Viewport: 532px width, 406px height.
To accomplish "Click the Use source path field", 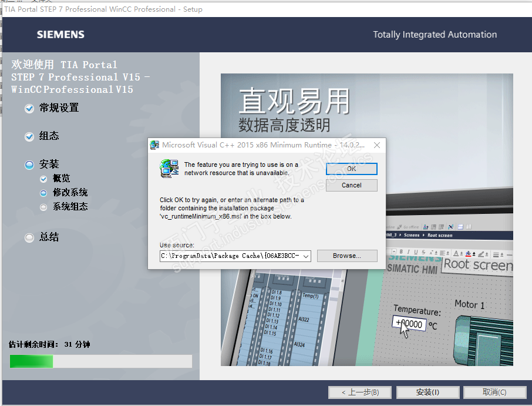I will tap(235, 256).
